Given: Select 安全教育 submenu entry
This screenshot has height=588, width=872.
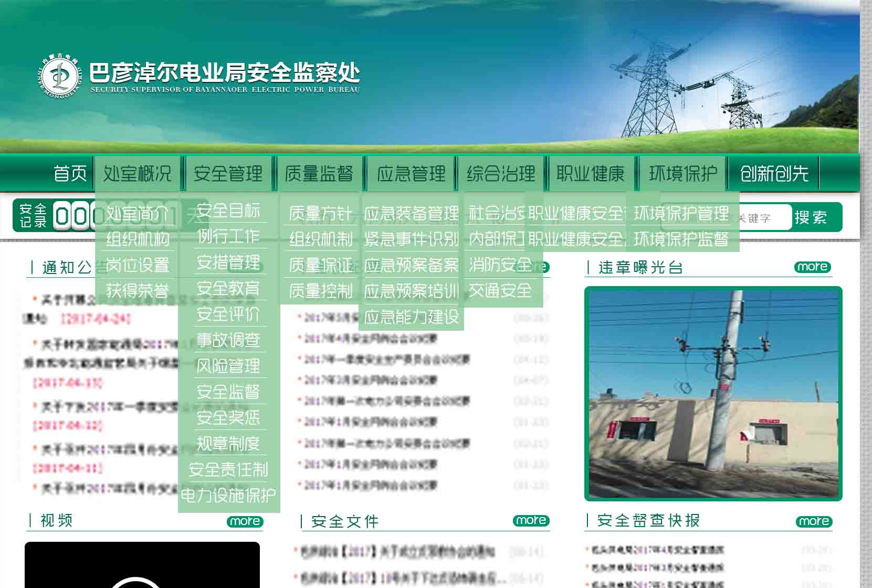Looking at the screenshot, I should (228, 288).
